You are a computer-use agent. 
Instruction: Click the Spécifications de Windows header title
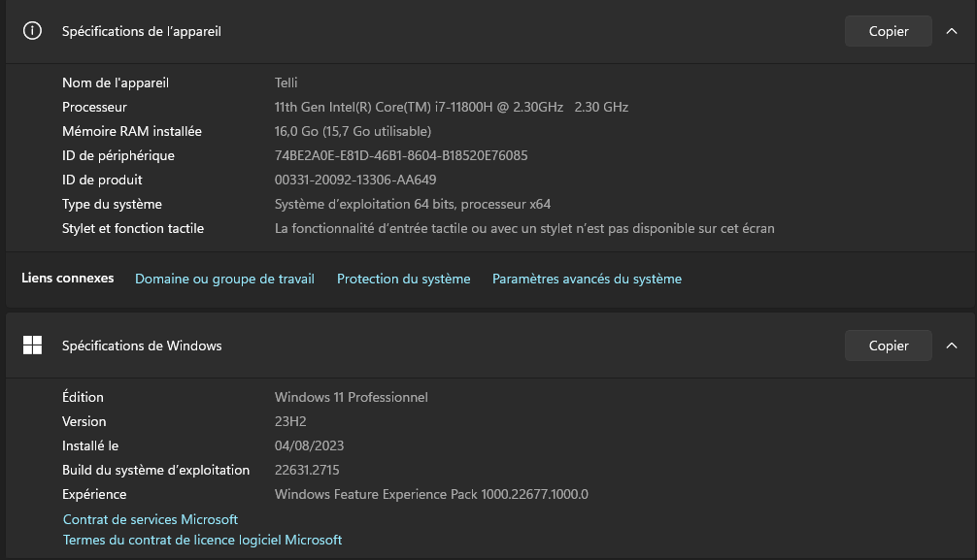tap(142, 346)
